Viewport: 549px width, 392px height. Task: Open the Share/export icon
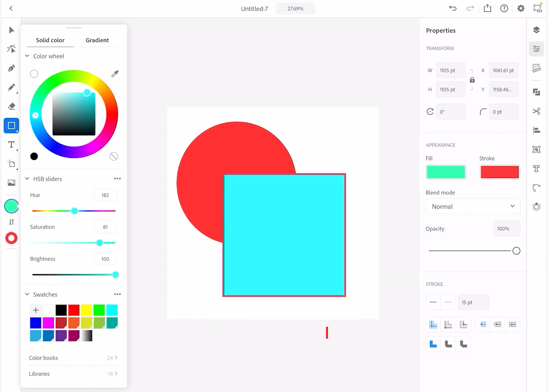[487, 8]
